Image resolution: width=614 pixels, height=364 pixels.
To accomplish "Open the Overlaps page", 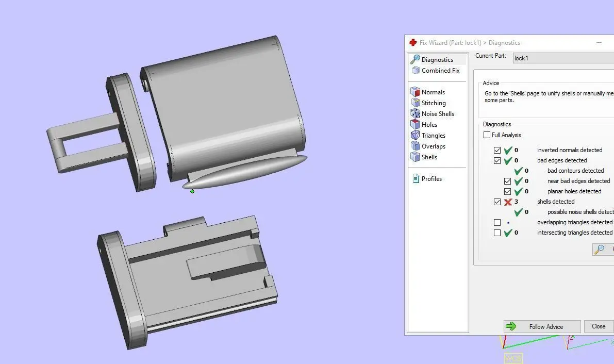I will [x=433, y=146].
